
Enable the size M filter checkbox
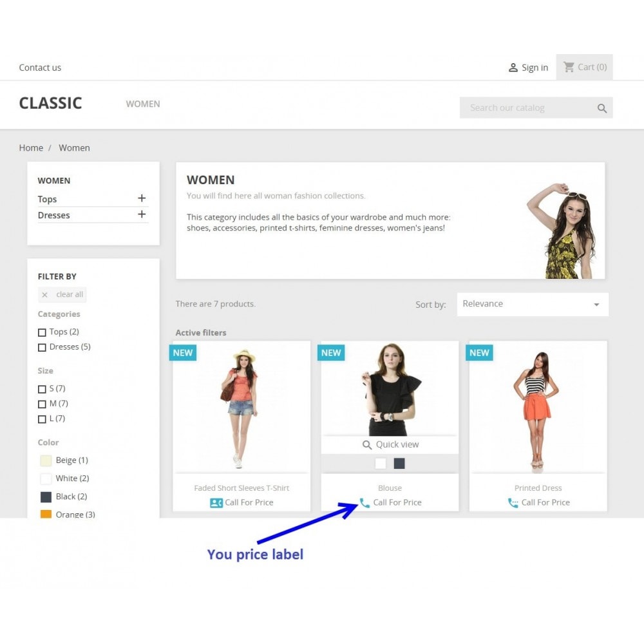pyautogui.click(x=42, y=404)
